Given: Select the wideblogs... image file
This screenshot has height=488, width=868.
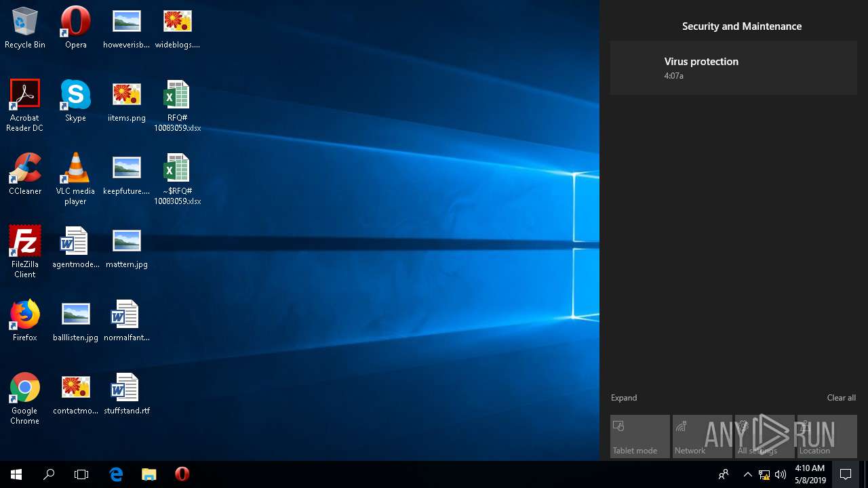Looking at the screenshot, I should click(178, 28).
